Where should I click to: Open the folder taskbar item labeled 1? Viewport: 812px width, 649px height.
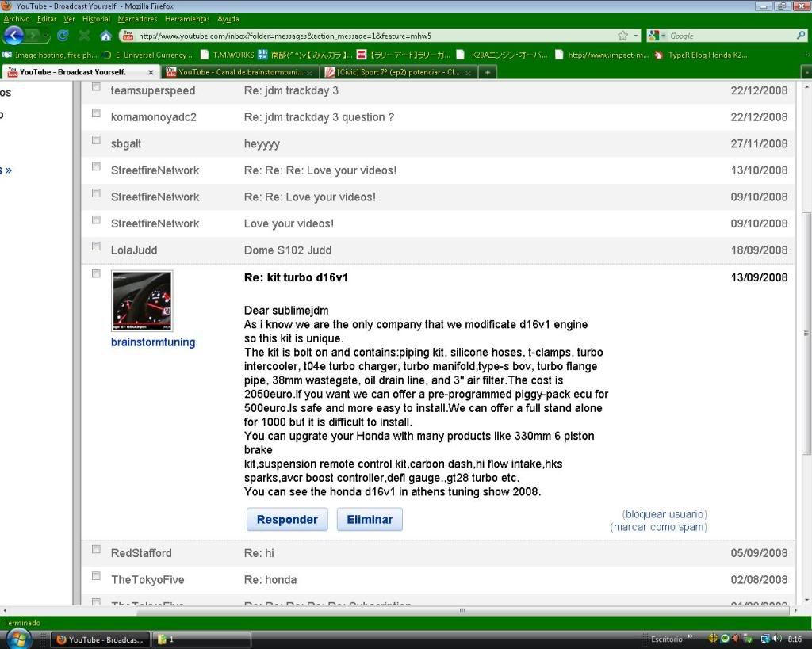tap(201, 639)
